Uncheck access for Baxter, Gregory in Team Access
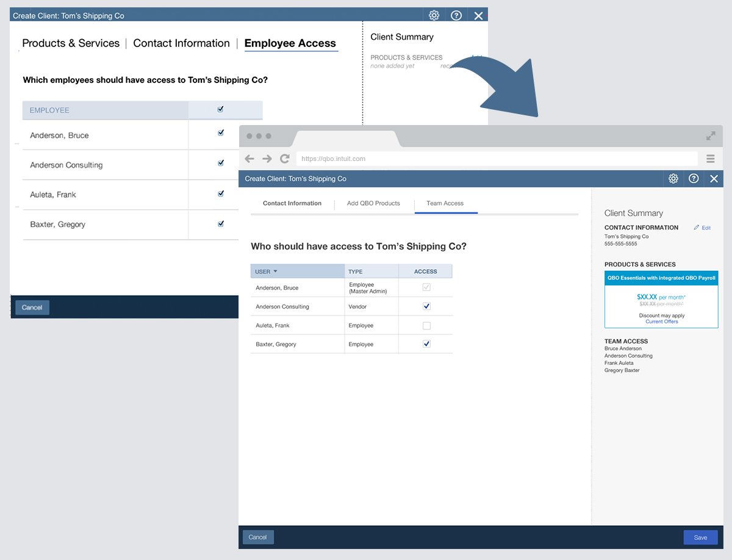This screenshot has height=560, width=732. pyautogui.click(x=426, y=344)
